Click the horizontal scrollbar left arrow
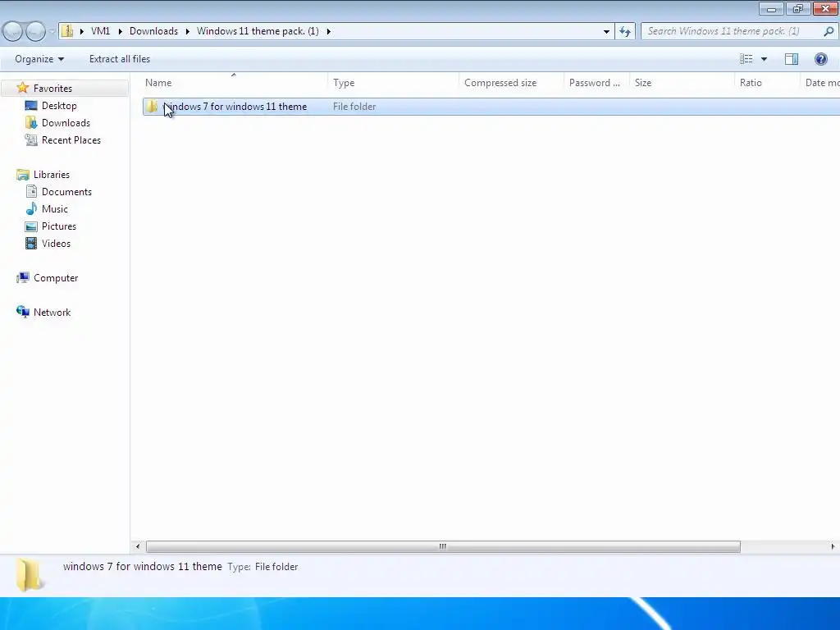The width and height of the screenshot is (840, 630). click(x=138, y=546)
